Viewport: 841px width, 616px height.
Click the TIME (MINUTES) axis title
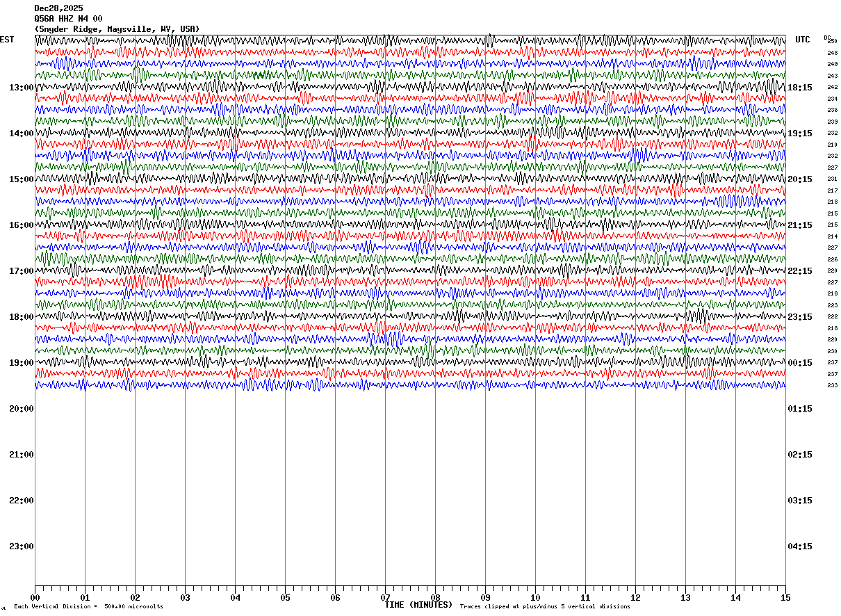pyautogui.click(x=418, y=605)
